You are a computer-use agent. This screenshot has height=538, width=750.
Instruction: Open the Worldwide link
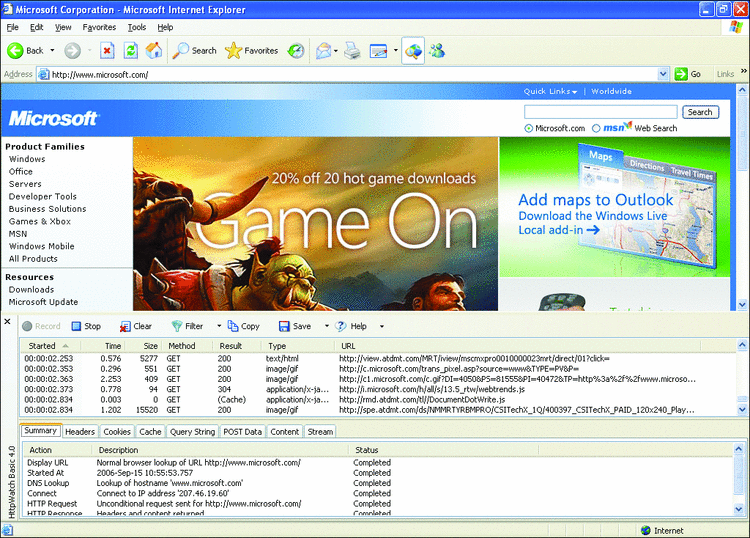(611, 91)
